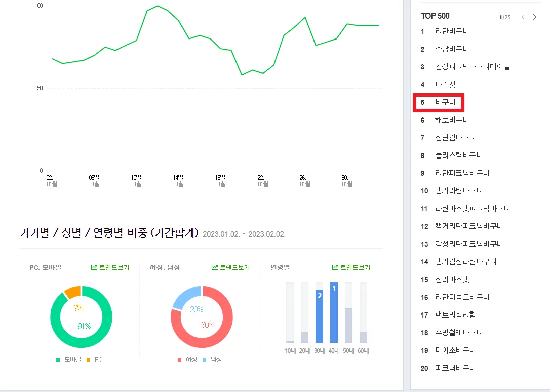
Task: Click the 60대 age bar
Action: point(364,337)
